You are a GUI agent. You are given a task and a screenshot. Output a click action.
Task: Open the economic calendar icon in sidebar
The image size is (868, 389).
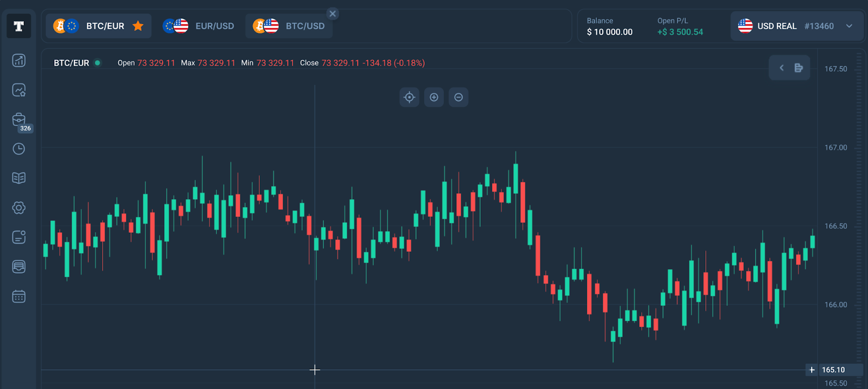click(x=19, y=296)
